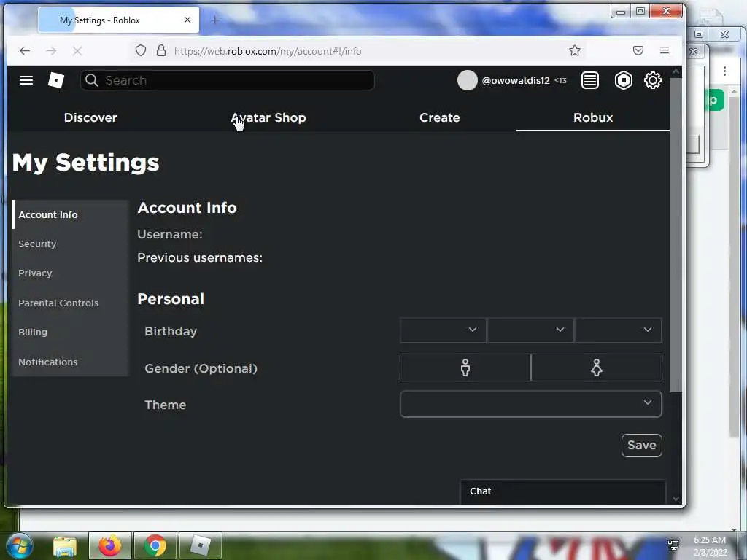
Task: Expand the birthday day dropdown
Action: 530,330
